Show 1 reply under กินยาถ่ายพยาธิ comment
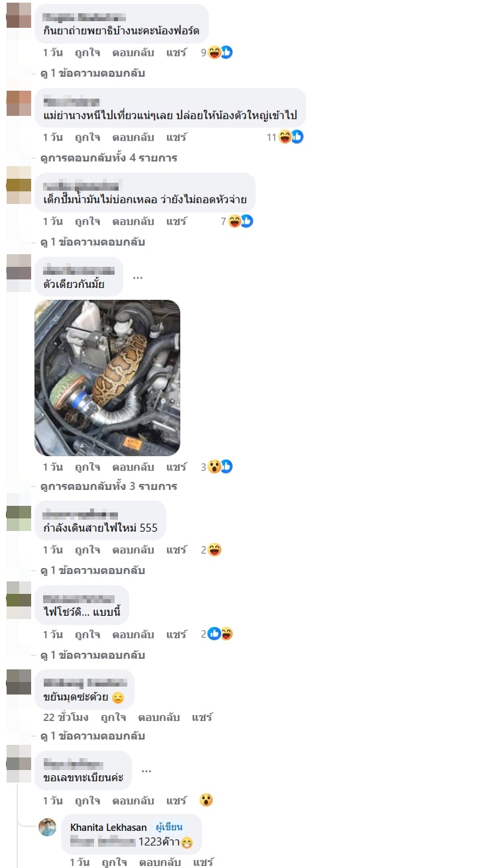This screenshot has width=493, height=868. [93, 73]
